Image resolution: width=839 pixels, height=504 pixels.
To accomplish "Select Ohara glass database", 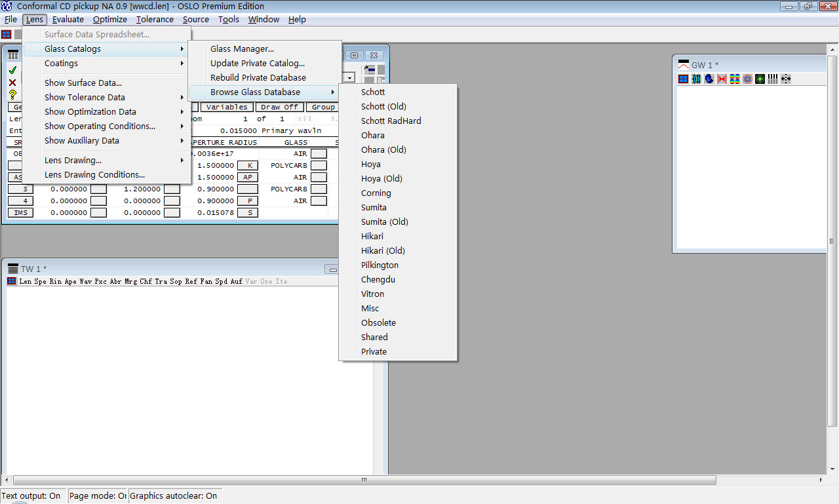I will 397,136.
